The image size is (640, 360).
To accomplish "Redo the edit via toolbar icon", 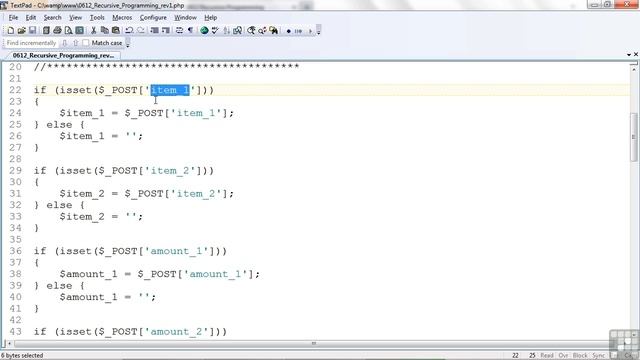I will point(141,31).
